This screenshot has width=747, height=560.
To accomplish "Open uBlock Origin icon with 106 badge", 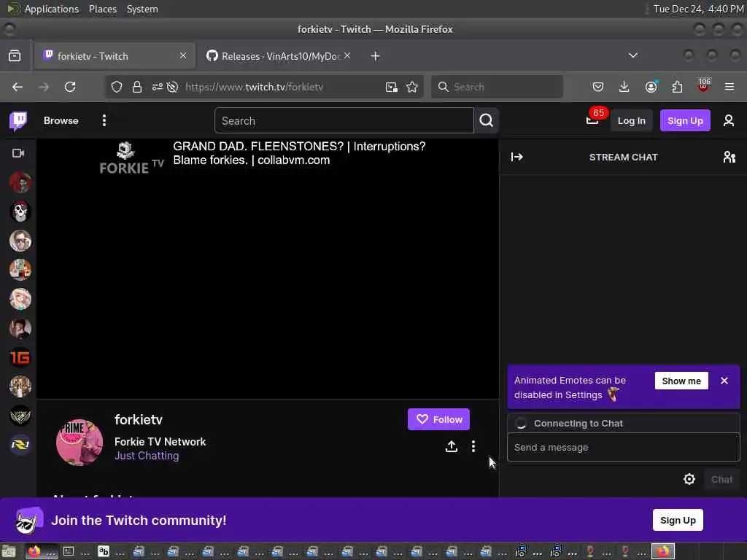I will tap(703, 86).
